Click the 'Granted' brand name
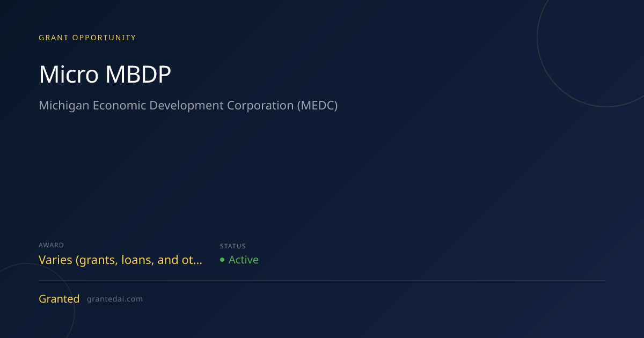Screen dimensions: 644x338 [x=59, y=299]
